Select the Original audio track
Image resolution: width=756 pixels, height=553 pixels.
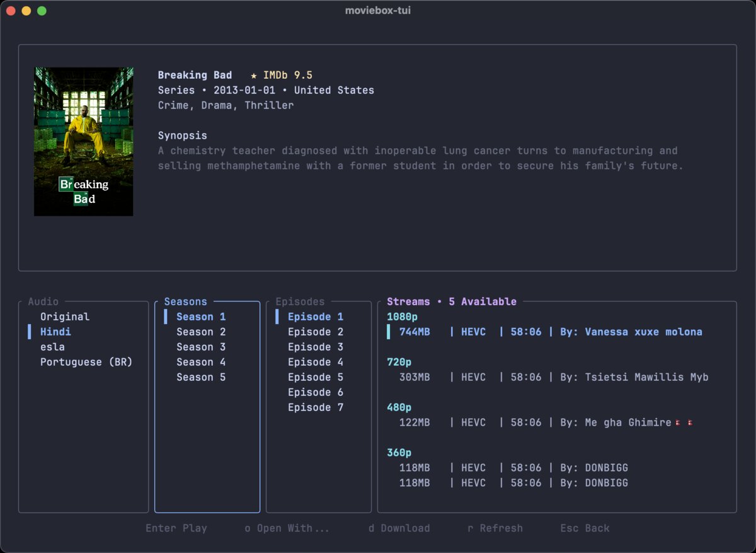pos(65,317)
